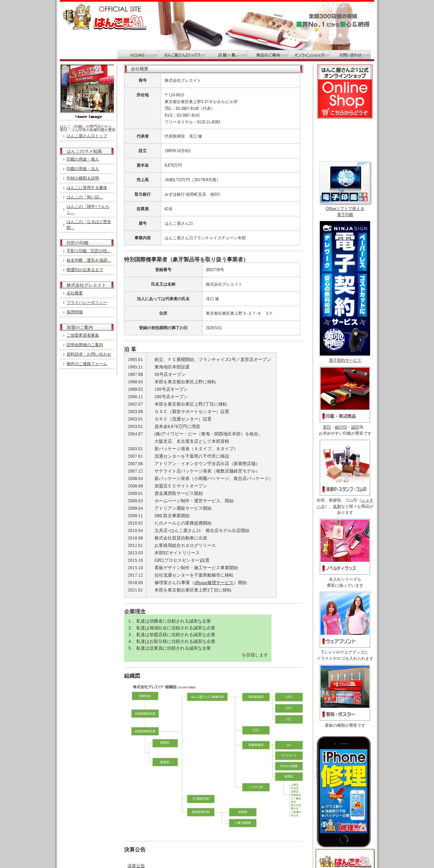Viewport: 434px width, 868px height.
Task: Open 手彫り印鑑「巨匠の技」 link
Action: 89,251
